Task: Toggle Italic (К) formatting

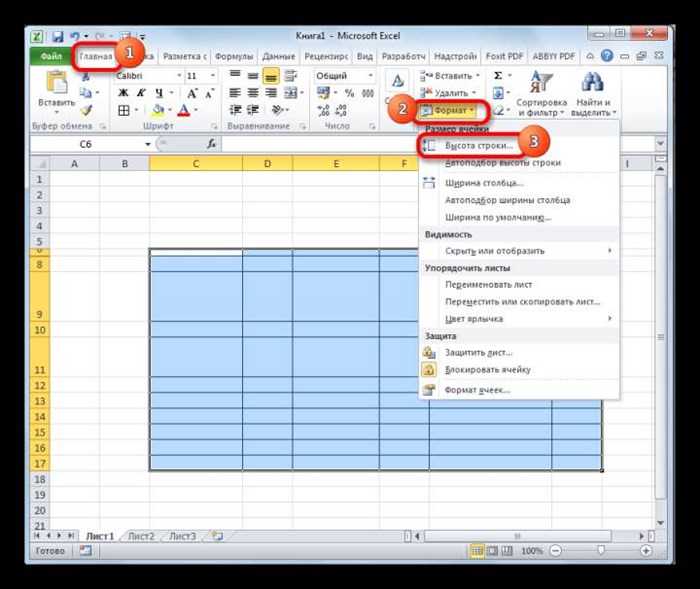Action: (x=141, y=93)
